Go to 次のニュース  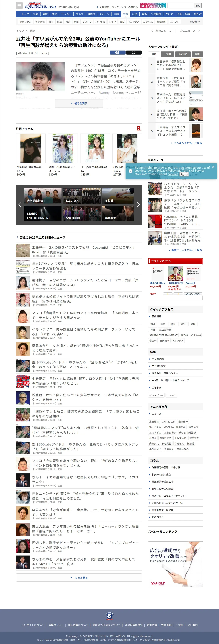(190, 31)
